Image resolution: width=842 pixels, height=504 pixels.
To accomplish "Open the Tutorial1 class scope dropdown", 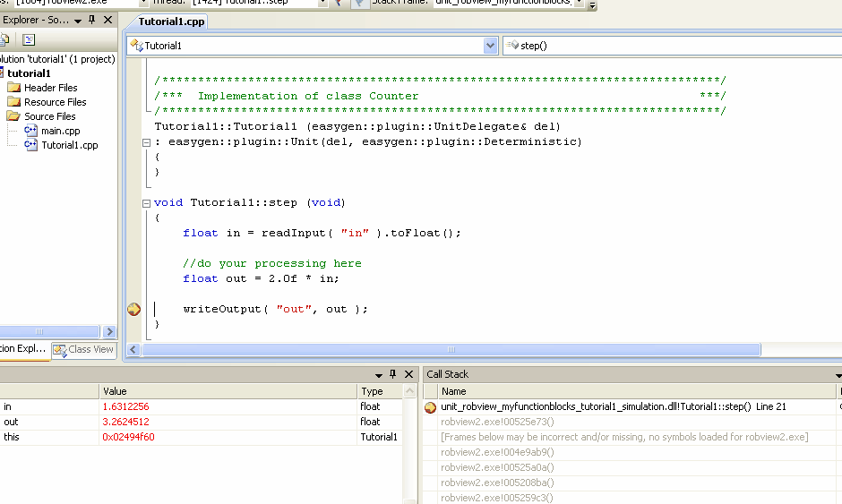I will tap(490, 46).
